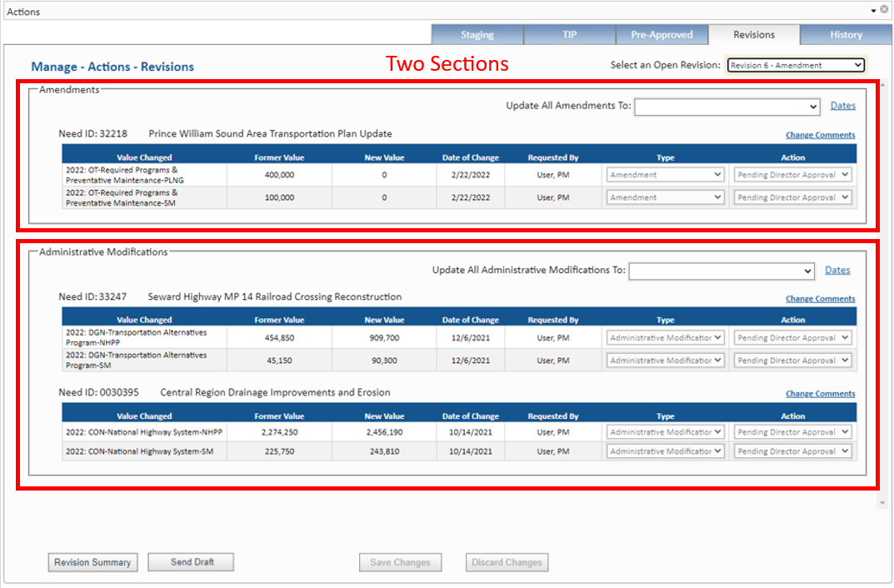Click Seward Highway MP 14 Railroad Crossing Reconstruction title
The height and width of the screenshot is (588, 894).
(275, 296)
